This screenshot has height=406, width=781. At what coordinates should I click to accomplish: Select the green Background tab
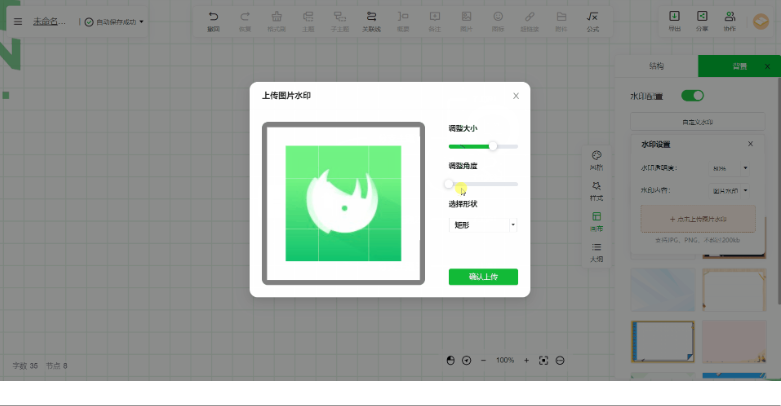740,66
